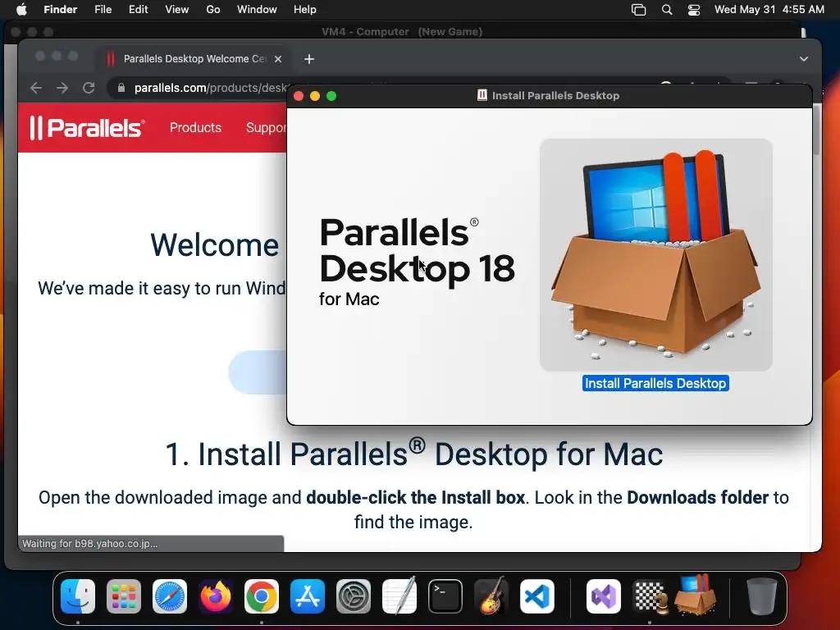Open the Finder menu
840x630 pixels.
[61, 10]
